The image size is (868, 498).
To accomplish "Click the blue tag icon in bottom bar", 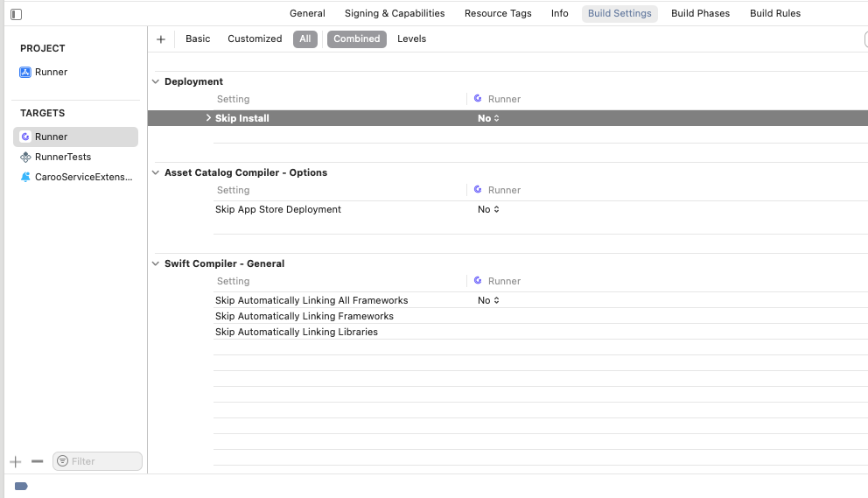I will [21, 487].
